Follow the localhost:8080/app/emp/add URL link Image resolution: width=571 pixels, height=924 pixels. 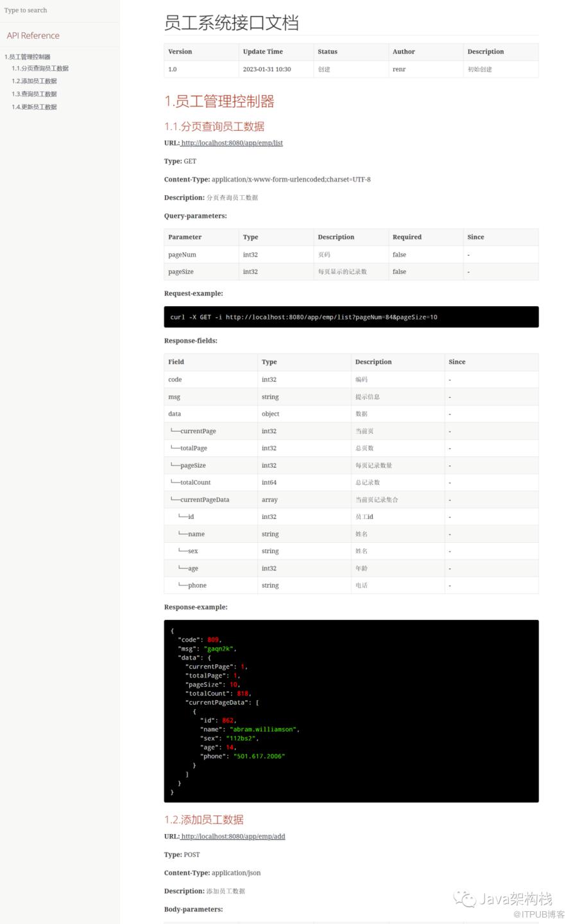233,836
